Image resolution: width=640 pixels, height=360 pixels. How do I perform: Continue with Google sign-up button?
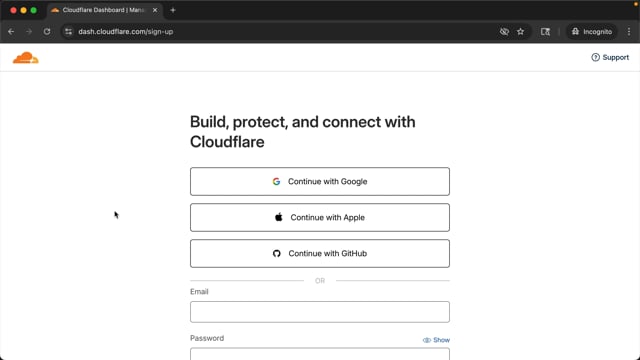coord(320,181)
